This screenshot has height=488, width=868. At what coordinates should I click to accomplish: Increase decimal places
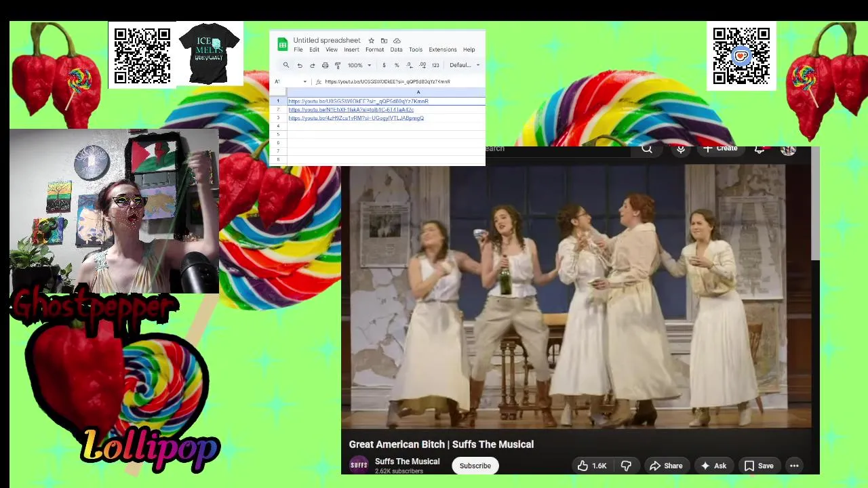coord(422,65)
